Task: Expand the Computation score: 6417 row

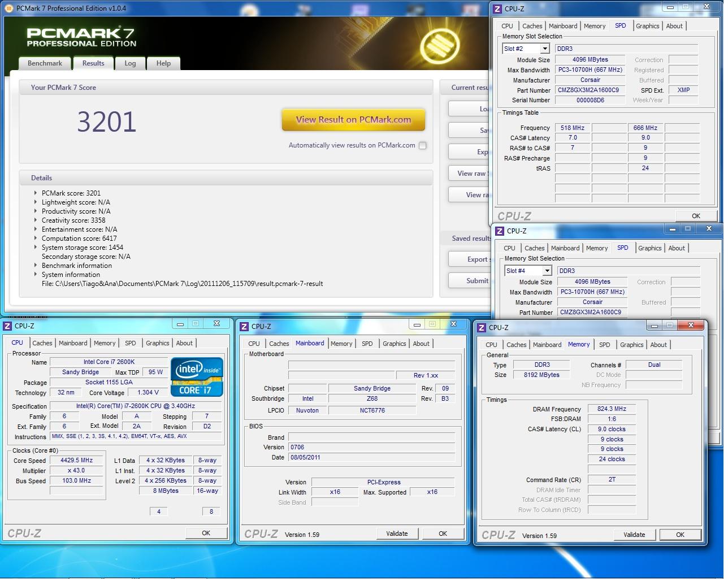Action: [36, 239]
